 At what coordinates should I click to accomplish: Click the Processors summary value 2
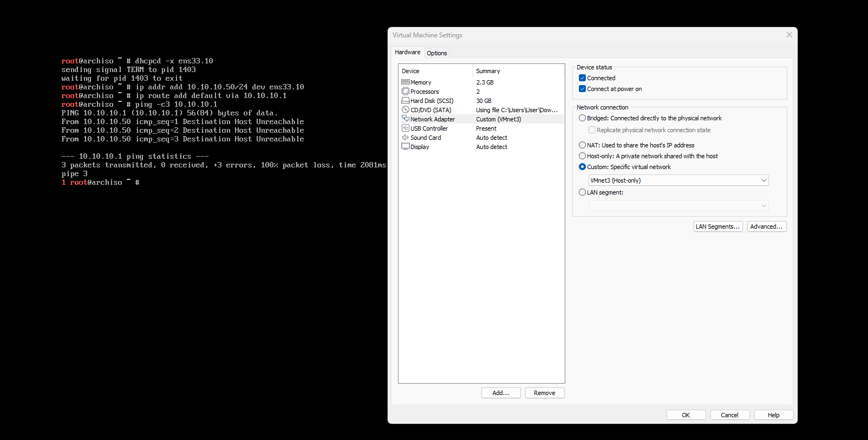478,92
